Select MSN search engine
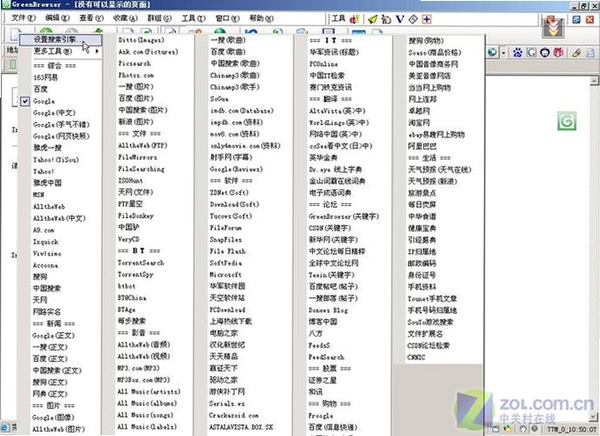Screen dimensions: 600x436 point(38,194)
